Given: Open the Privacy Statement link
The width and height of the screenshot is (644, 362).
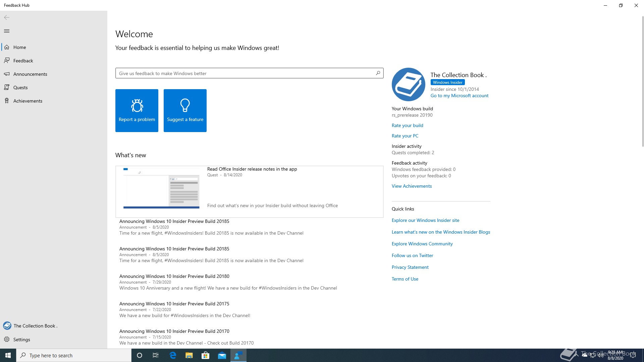Looking at the screenshot, I should pyautogui.click(x=410, y=267).
